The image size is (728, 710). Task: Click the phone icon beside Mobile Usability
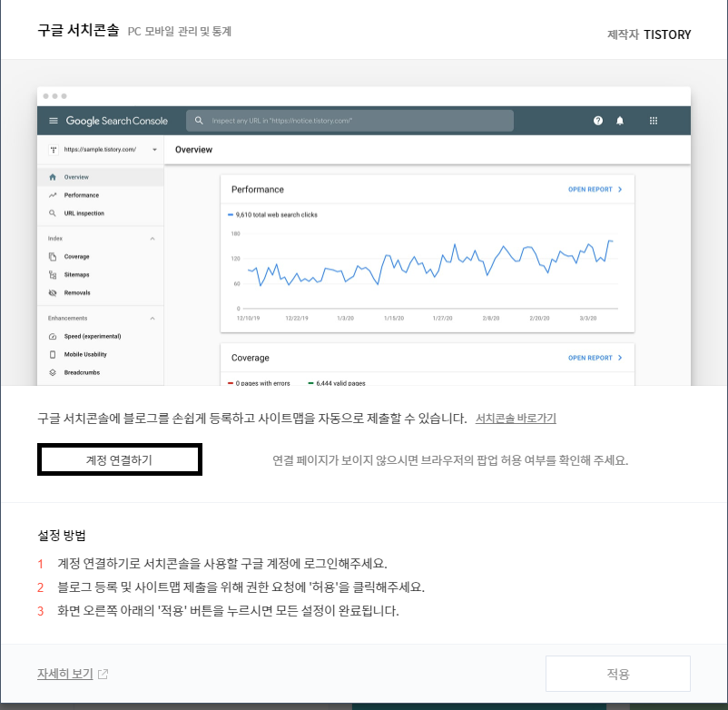[x=53, y=354]
